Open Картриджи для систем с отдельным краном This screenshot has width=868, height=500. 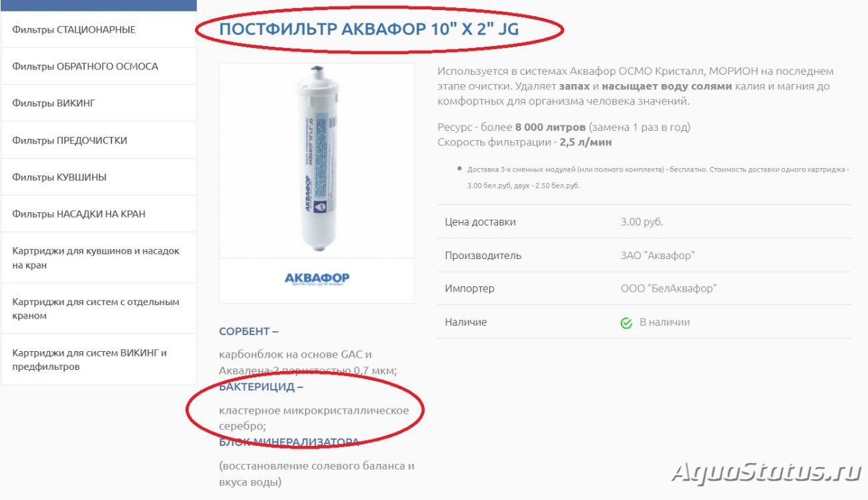tap(99, 308)
